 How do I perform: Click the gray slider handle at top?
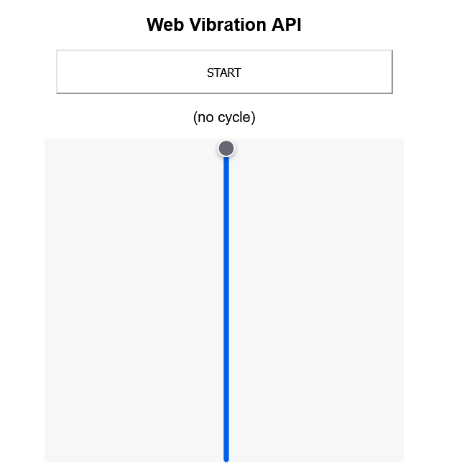226,149
